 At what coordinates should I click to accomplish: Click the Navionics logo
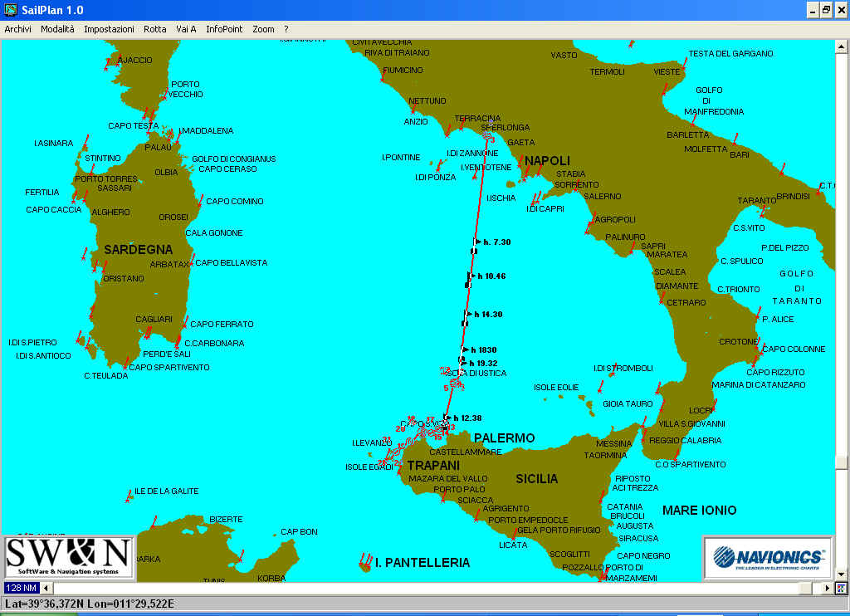coord(768,558)
